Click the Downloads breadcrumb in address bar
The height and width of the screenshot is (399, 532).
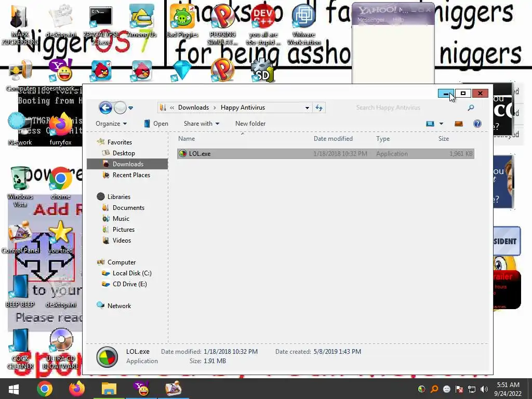[x=193, y=108]
